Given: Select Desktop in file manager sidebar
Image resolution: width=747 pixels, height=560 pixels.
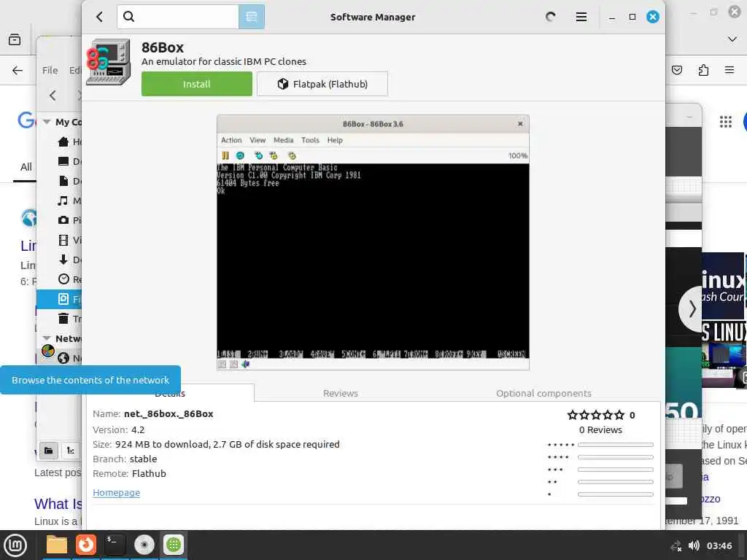Looking at the screenshot, I should click(63, 161).
